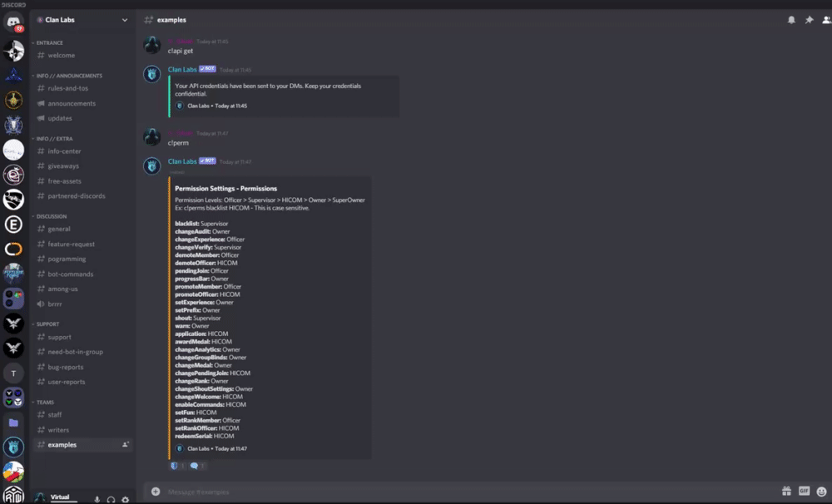Toggle microphone mute
This screenshot has width=832, height=504.
[x=97, y=499]
